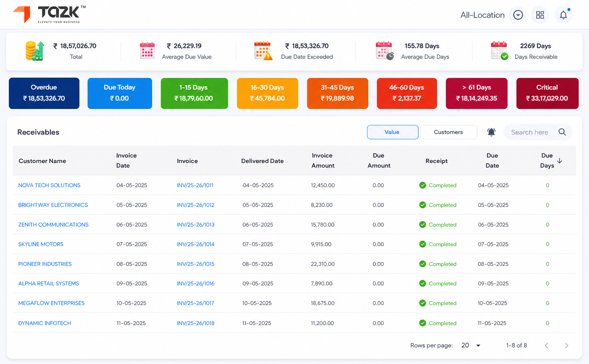
Task: Select the 31-45 Days card
Action: pos(338,93)
